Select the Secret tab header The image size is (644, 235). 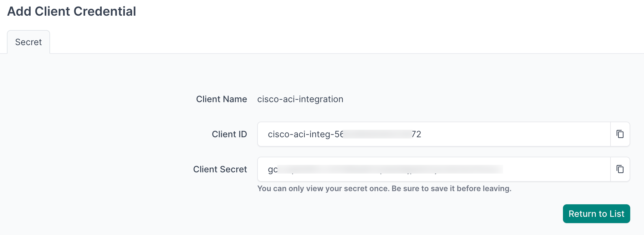(x=28, y=42)
